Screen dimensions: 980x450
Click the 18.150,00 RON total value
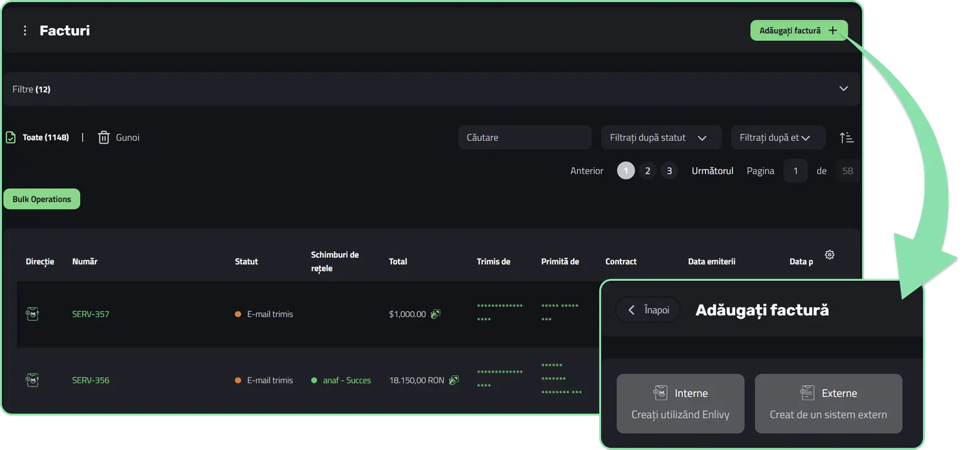pos(417,380)
